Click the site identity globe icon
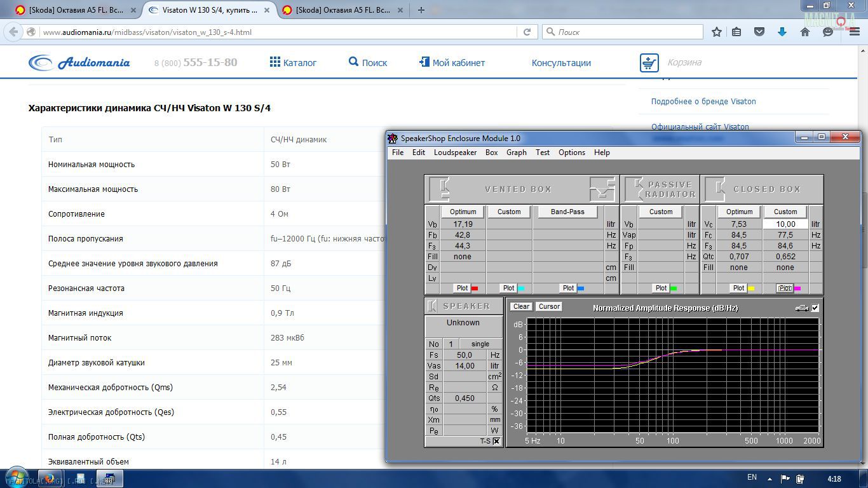 (31, 32)
